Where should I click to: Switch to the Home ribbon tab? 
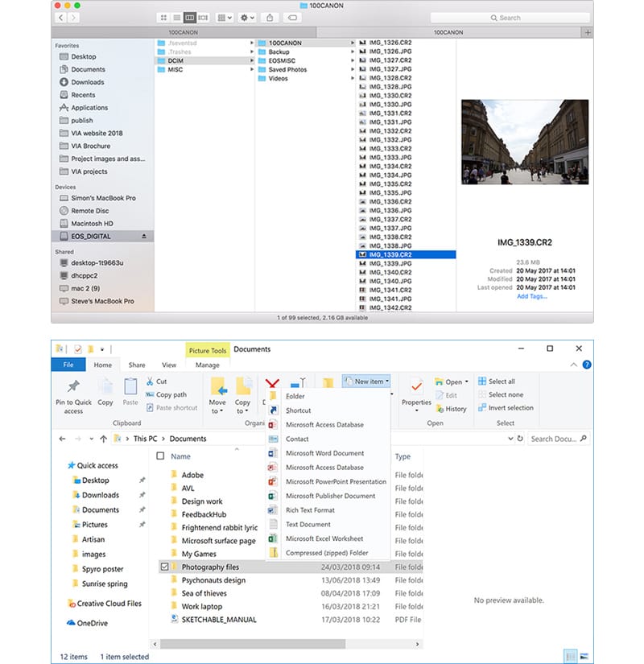point(103,365)
